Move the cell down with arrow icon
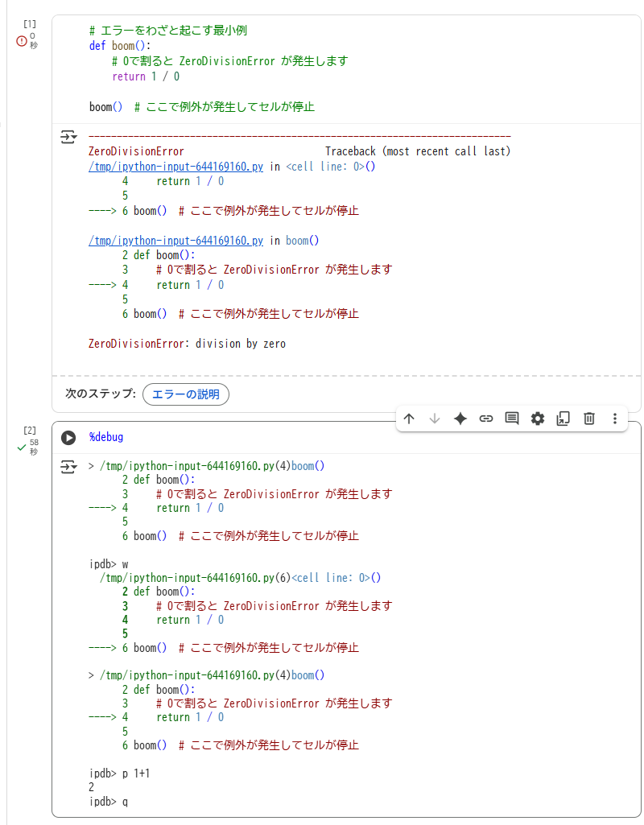 pos(435,419)
